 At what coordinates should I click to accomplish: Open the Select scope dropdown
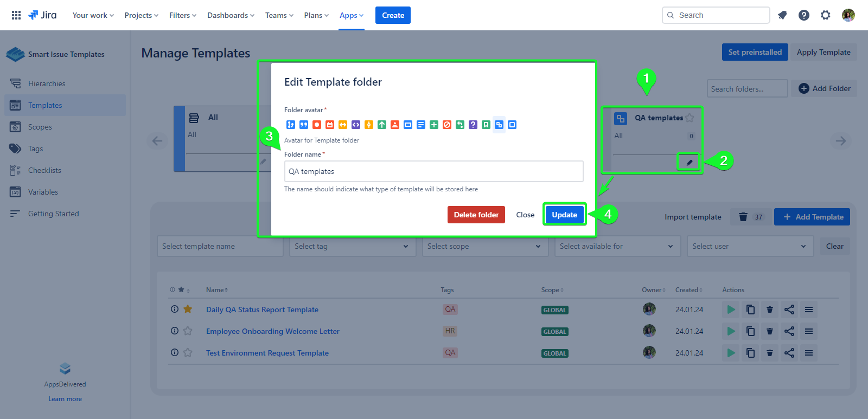484,246
